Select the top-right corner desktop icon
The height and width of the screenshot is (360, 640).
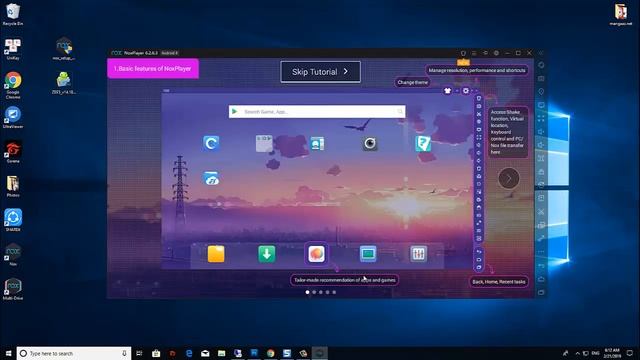(621, 14)
